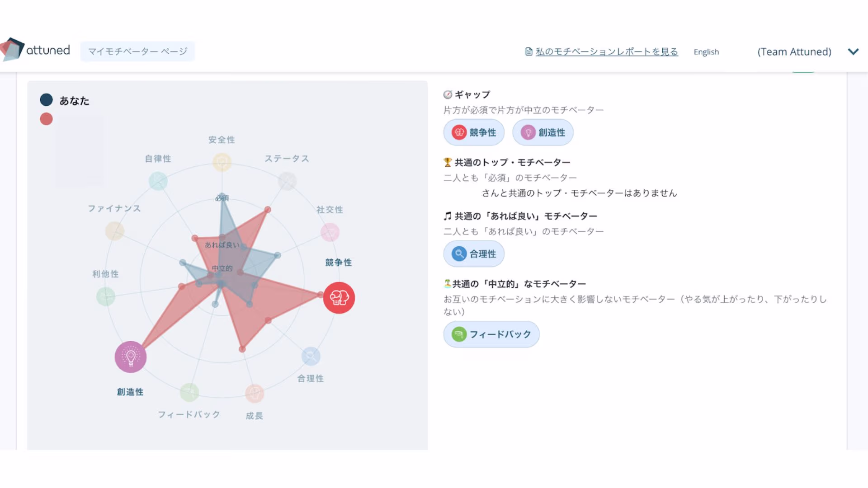
Task: Click the 合理性 magnifier icon on the chart
Action: 310,357
